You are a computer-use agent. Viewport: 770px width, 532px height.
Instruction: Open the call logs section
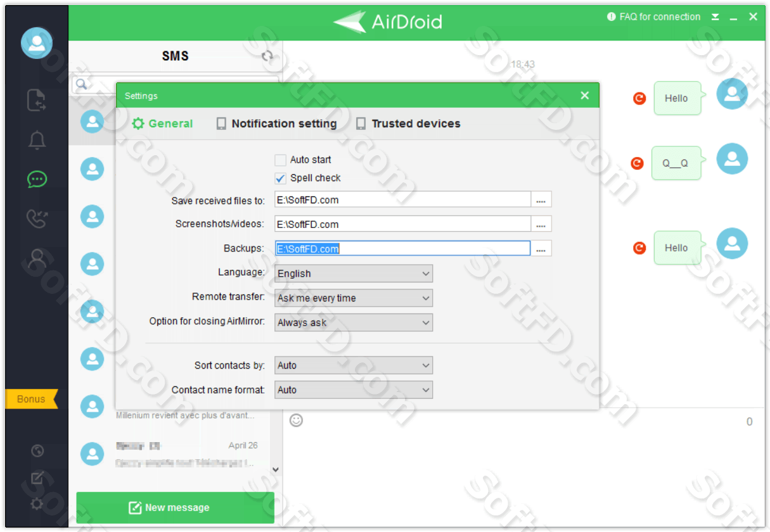point(37,218)
